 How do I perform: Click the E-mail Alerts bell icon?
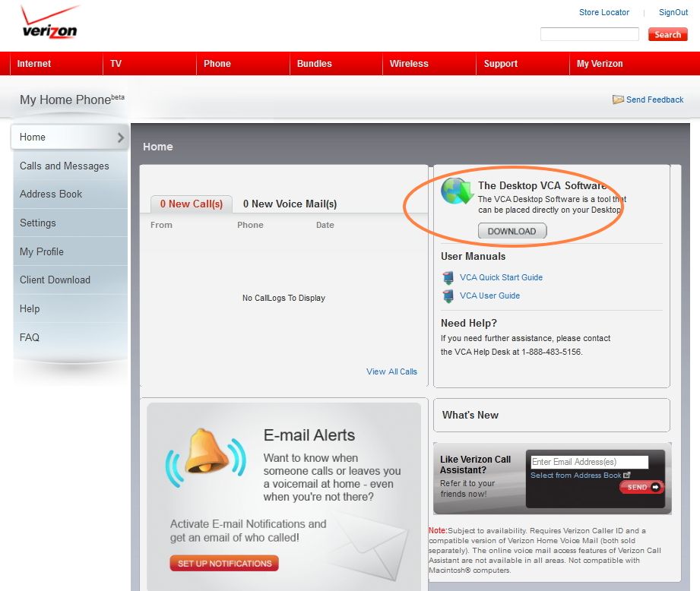click(x=206, y=457)
